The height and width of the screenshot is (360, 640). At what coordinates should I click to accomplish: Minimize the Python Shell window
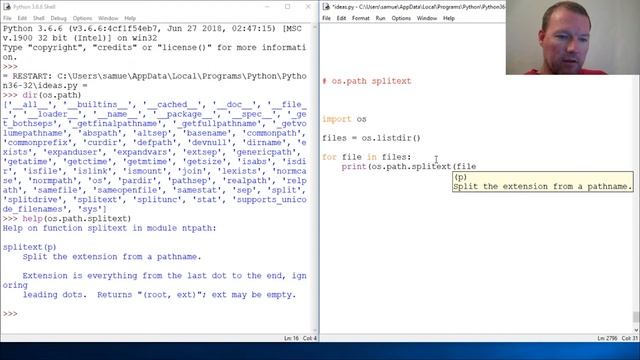pyautogui.click(x=267, y=7)
